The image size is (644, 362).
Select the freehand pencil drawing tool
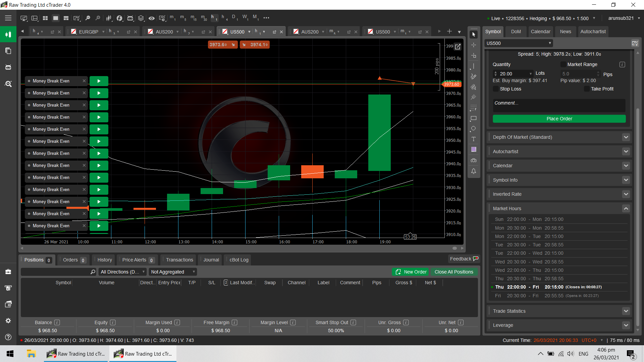474,76
